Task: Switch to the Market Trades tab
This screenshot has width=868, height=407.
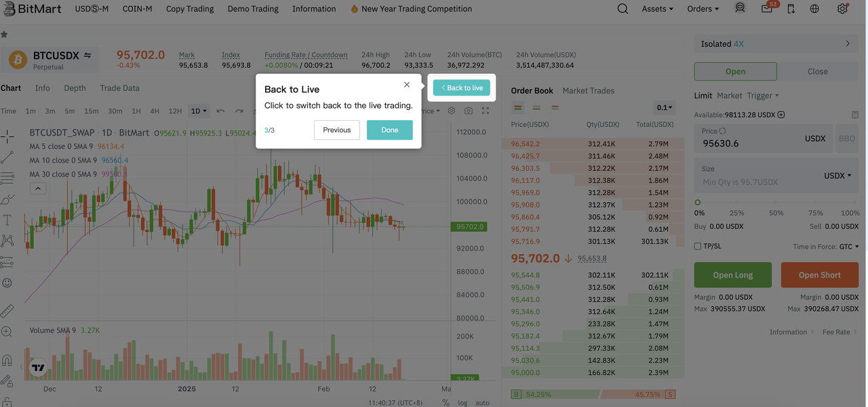Action: 587,90
